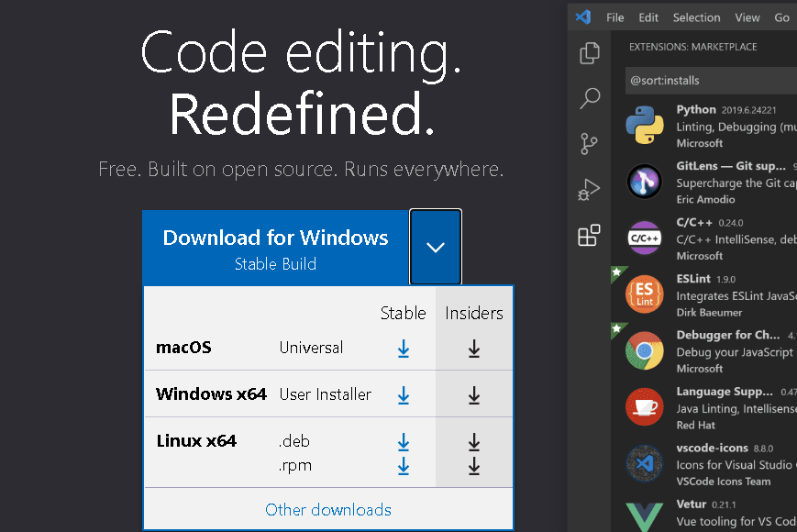Download Linux .rpm Stable package
Viewport: 797px width, 532px height.
pyautogui.click(x=404, y=466)
